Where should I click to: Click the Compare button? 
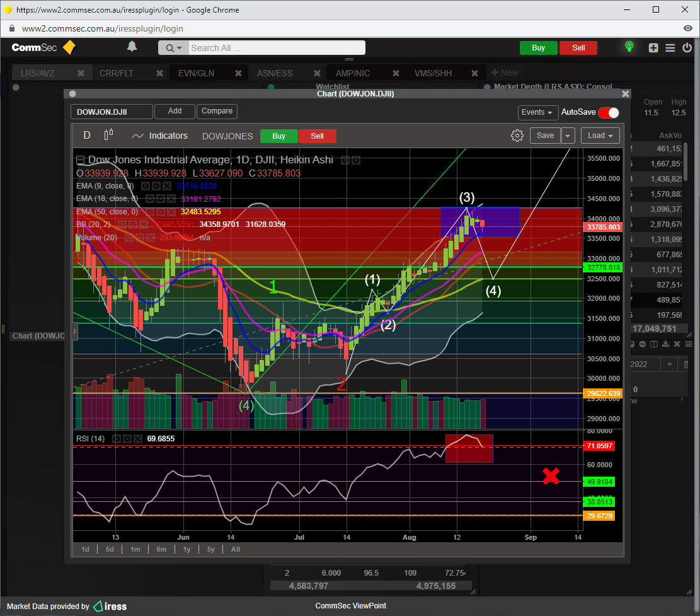(x=217, y=111)
